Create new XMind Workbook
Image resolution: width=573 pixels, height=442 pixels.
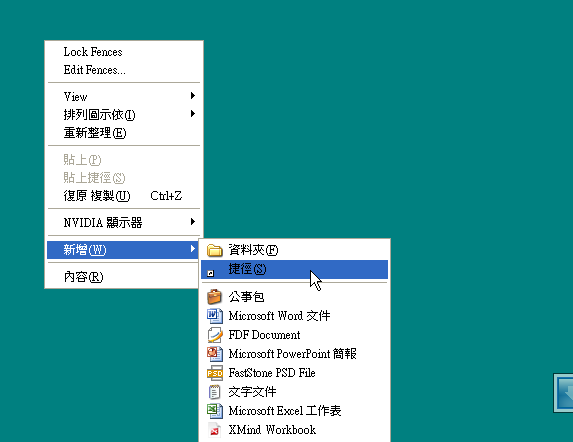294,430
